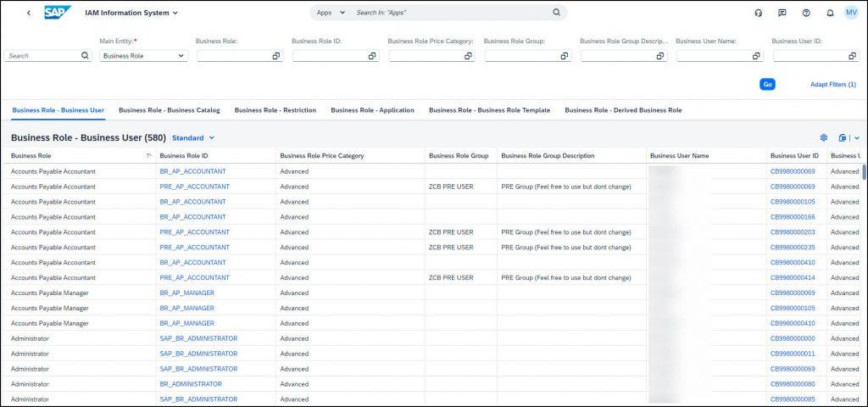Click the filter bar search magnifier icon
The image size is (868, 407).
click(x=85, y=55)
